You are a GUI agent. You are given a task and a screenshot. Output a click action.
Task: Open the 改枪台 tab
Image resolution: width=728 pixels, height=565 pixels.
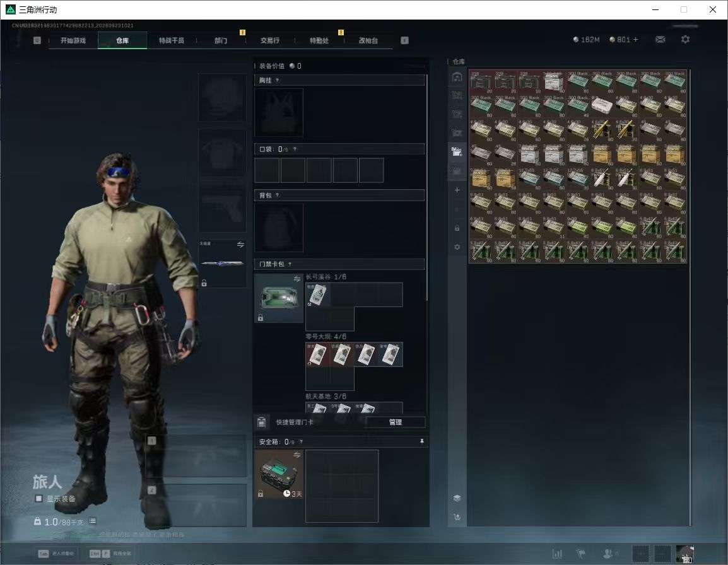click(368, 40)
